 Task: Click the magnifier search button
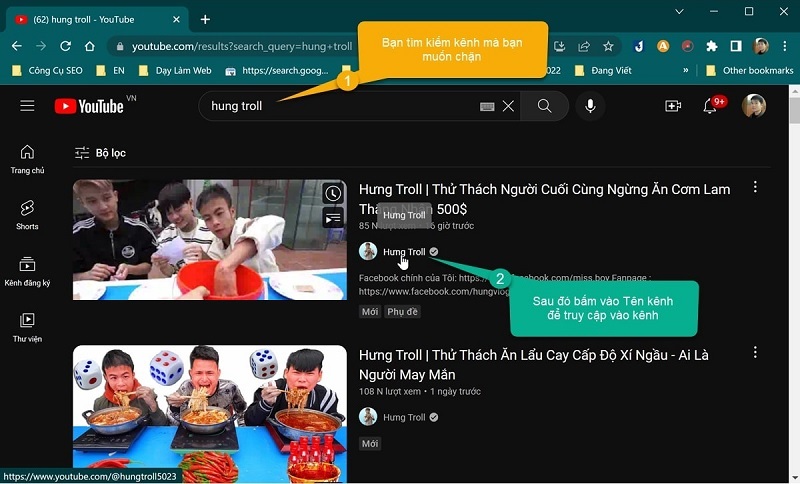pos(544,106)
